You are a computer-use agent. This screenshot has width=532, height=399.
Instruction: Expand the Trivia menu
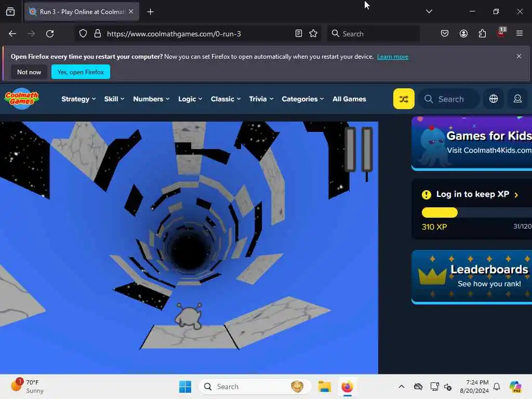pyautogui.click(x=261, y=99)
